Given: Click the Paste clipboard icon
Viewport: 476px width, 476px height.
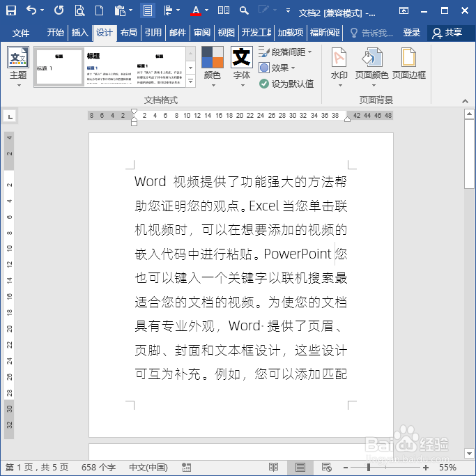Looking at the screenshot, I should click(x=120, y=10).
